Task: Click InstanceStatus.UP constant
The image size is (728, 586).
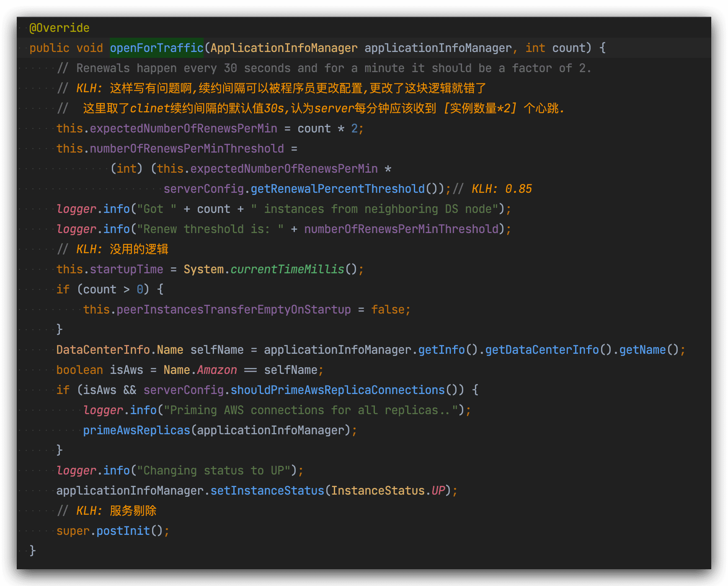Action: (x=388, y=490)
